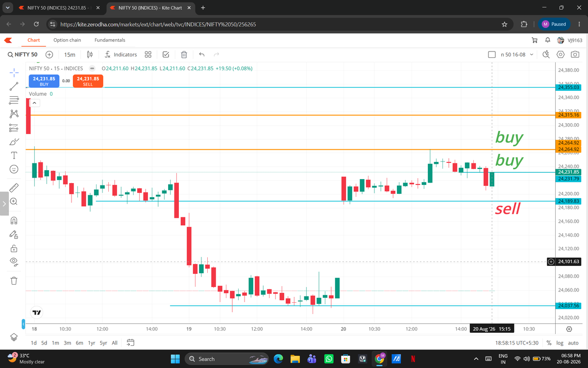Select the crosshair cursor tool
The height and width of the screenshot is (368, 588).
point(14,73)
